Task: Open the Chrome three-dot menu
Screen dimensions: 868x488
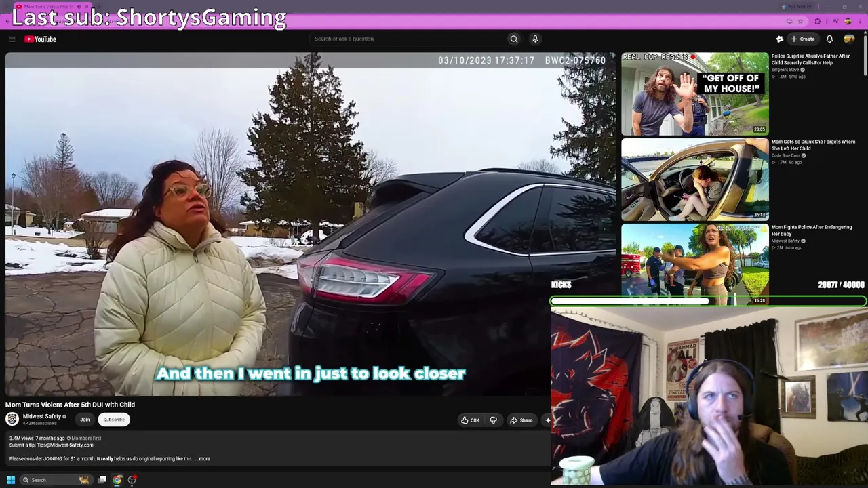Action: pos(861,22)
